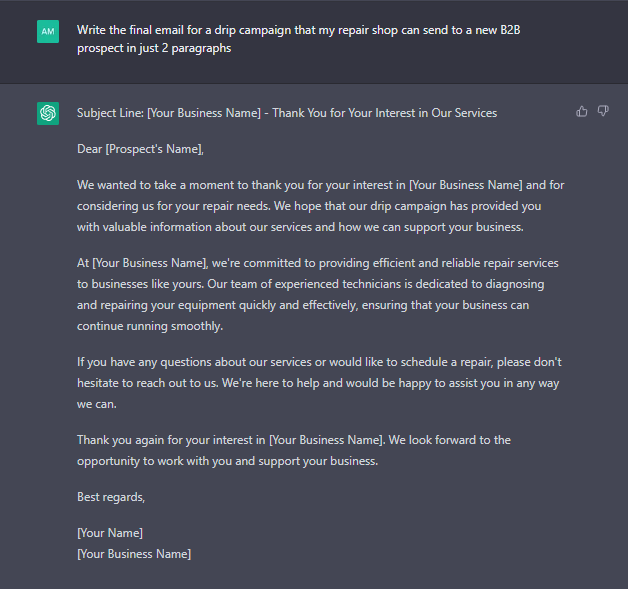Image resolution: width=628 pixels, height=589 pixels.
Task: Click the last '[Your Business Name]' signature line
Action: pyautogui.click(x=134, y=554)
